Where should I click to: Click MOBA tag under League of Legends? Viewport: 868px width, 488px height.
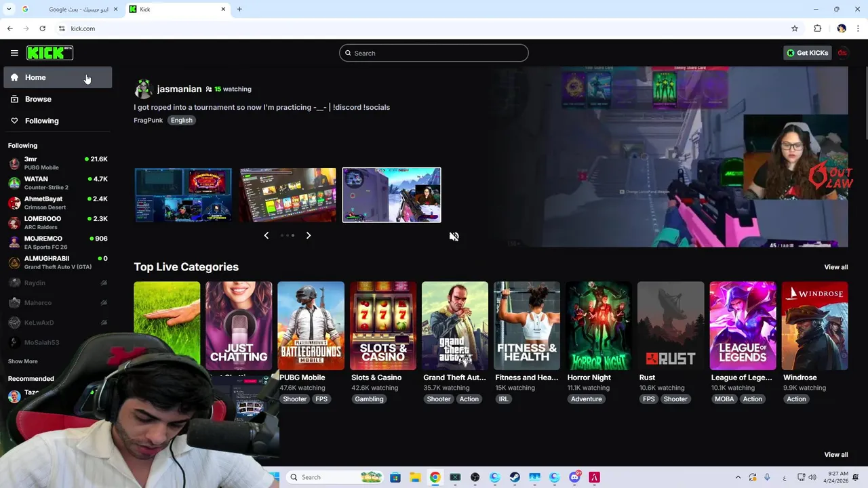click(724, 399)
